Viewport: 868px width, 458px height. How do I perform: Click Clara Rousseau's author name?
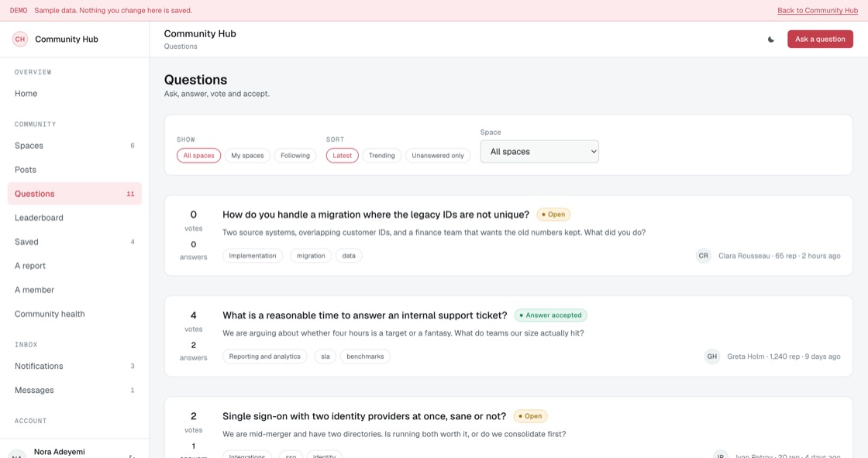744,256
